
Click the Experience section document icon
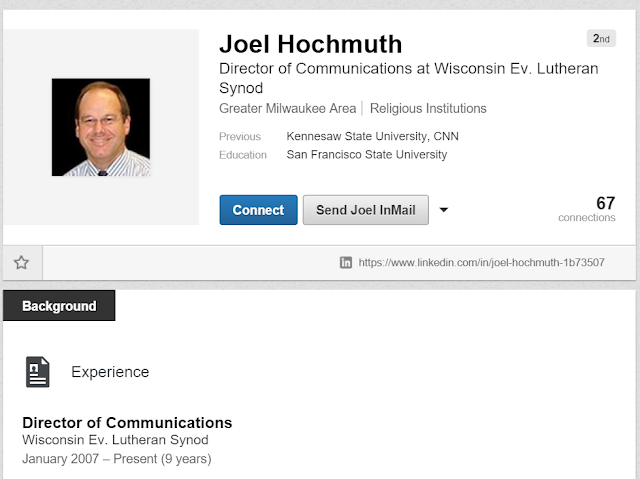coord(38,372)
